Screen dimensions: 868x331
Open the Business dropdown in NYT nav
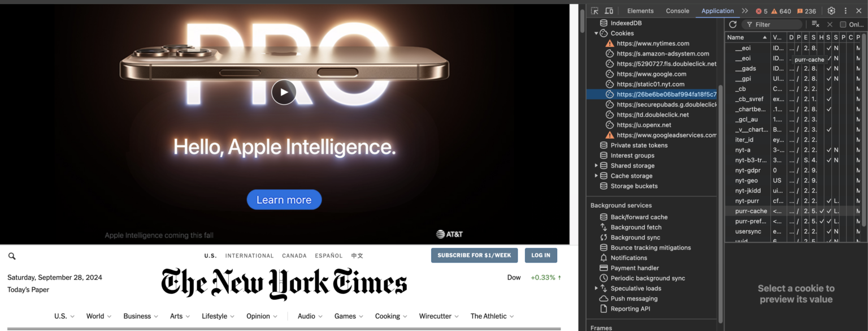pos(141,316)
